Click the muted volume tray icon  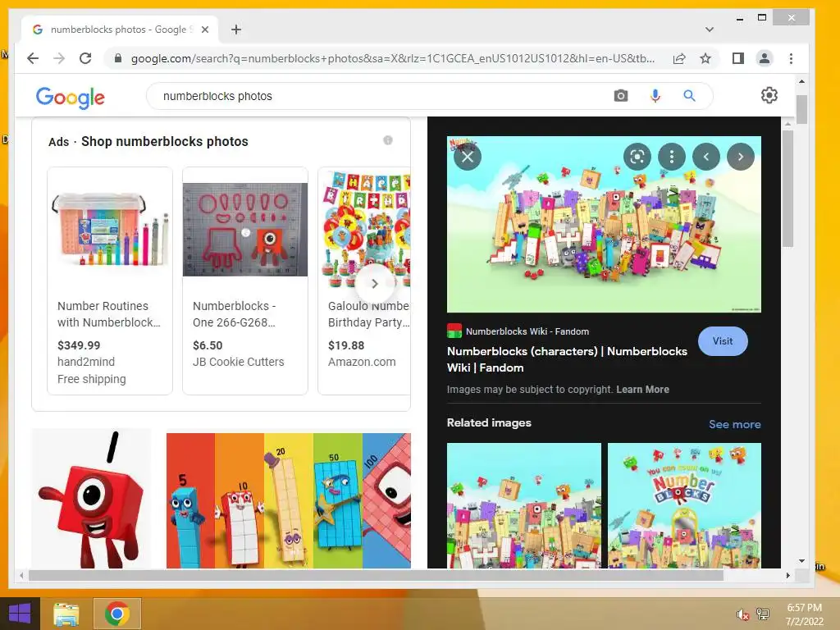[742, 614]
